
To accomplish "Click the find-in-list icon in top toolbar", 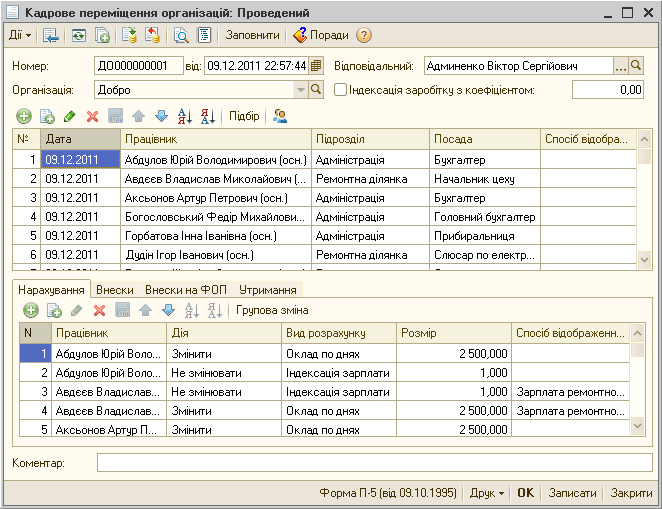I will 51,35.
